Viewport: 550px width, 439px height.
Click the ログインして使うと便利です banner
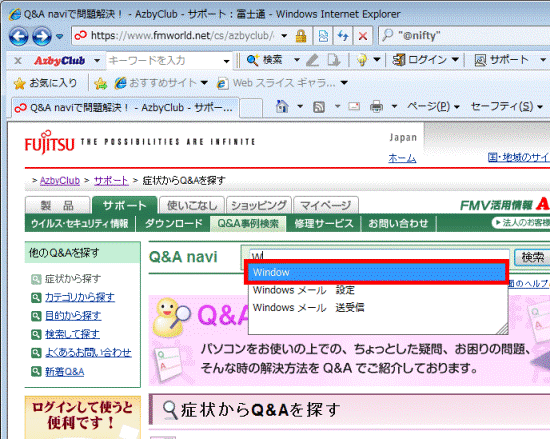pyautogui.click(x=83, y=417)
